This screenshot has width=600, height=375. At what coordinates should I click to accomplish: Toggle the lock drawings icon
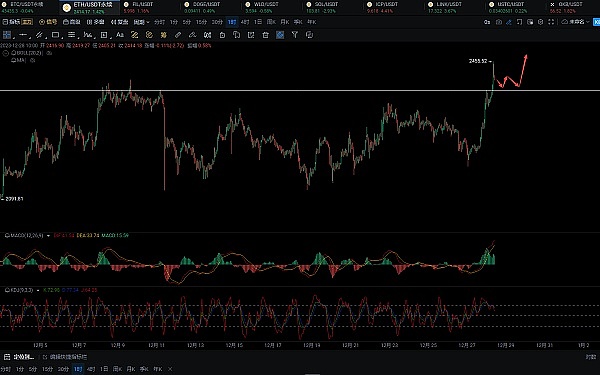coord(222,35)
